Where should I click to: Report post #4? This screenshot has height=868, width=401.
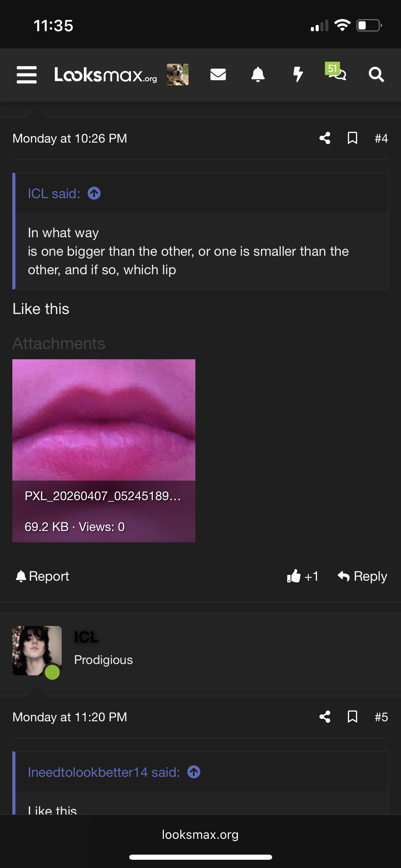click(42, 576)
